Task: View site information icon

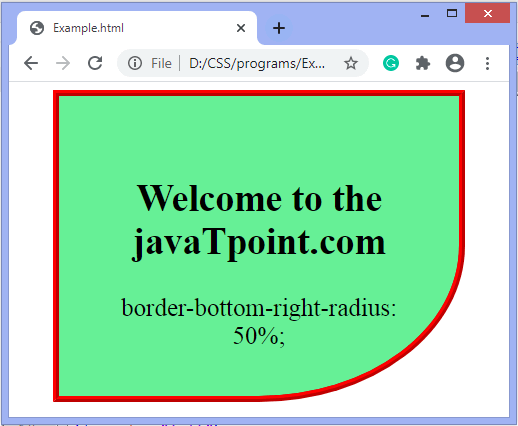Action: point(135,63)
